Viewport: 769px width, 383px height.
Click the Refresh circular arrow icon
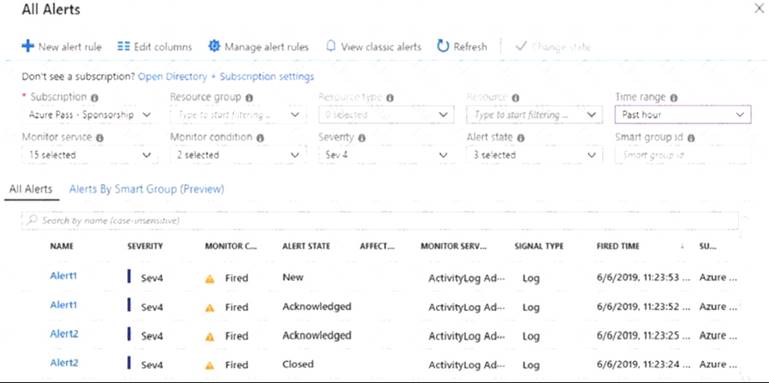[443, 47]
